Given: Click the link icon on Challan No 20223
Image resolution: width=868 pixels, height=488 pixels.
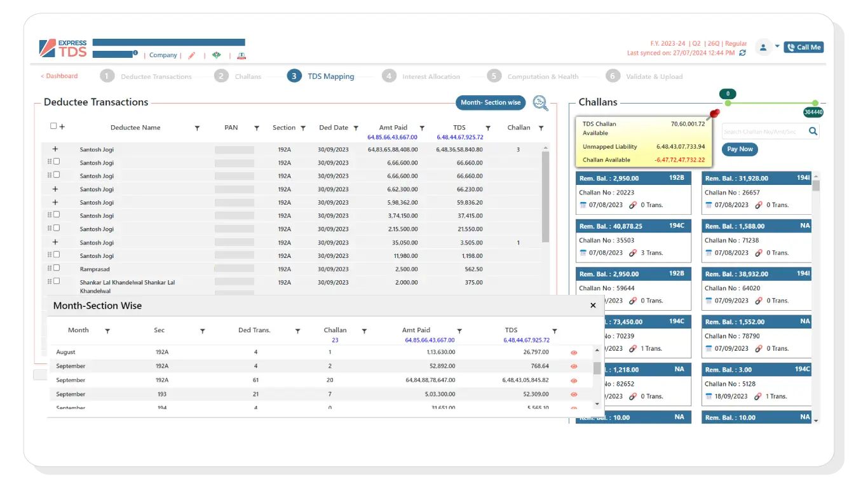Looking at the screenshot, I should tap(633, 205).
